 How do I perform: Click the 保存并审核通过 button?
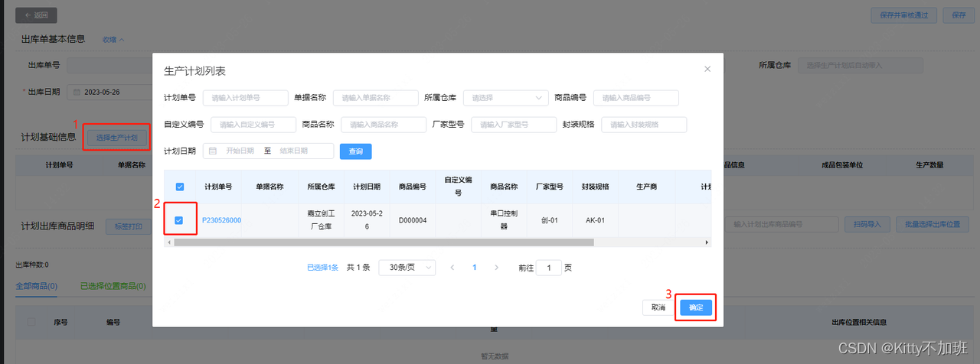904,15
